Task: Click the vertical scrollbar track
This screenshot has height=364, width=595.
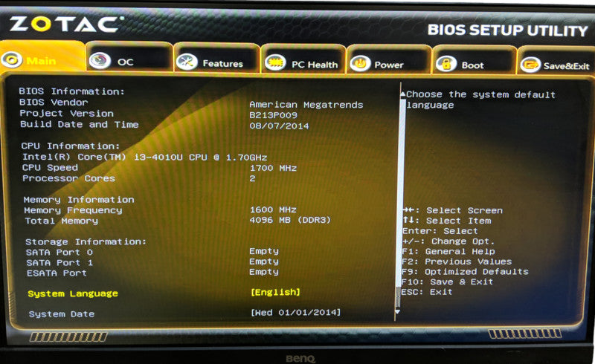Action: coord(400,203)
